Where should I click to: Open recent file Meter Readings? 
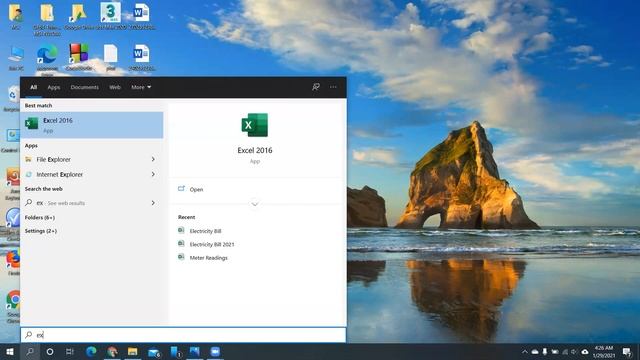pyautogui.click(x=209, y=258)
